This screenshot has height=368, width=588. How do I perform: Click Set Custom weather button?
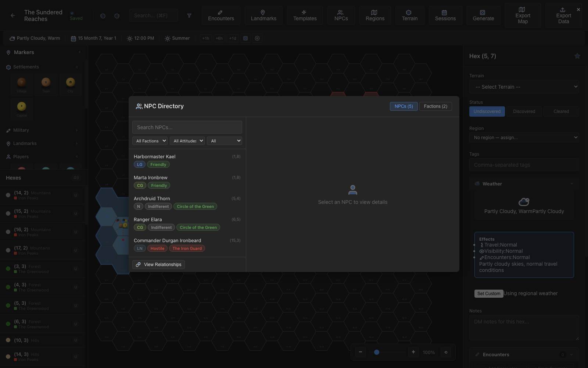(488, 294)
